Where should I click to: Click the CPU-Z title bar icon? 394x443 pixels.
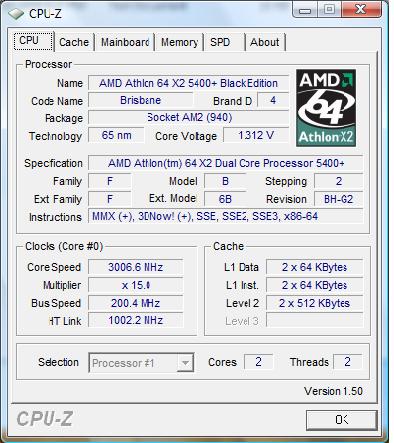pyautogui.click(x=16, y=13)
